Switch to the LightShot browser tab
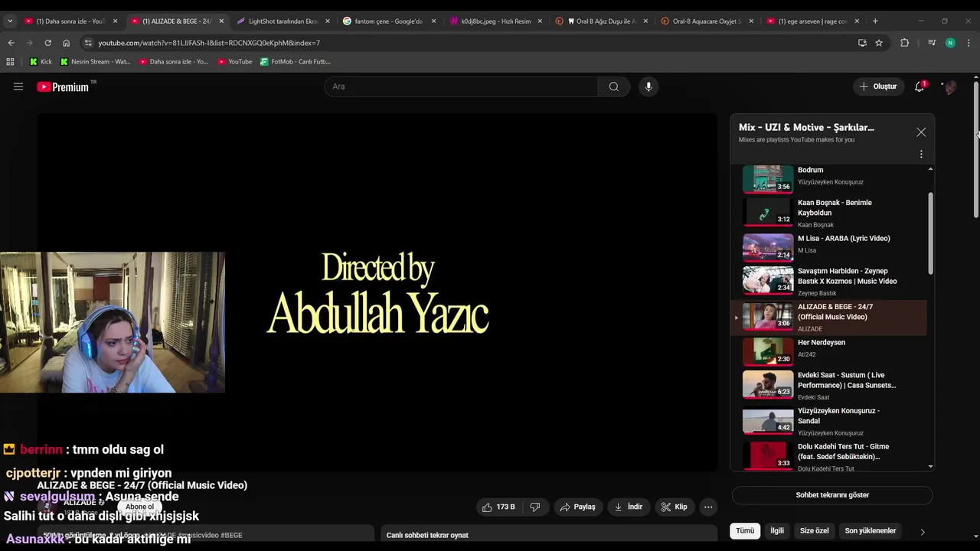 pos(283,21)
